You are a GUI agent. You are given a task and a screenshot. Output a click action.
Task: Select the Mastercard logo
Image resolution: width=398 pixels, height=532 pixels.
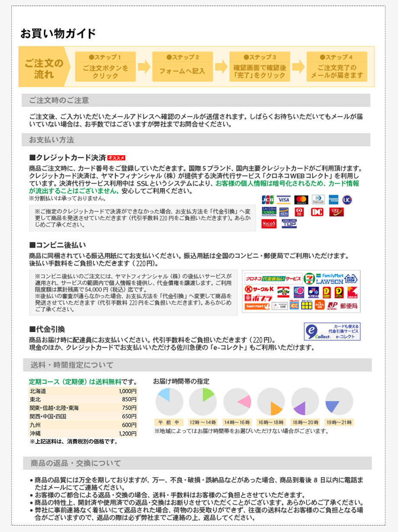[301, 200]
